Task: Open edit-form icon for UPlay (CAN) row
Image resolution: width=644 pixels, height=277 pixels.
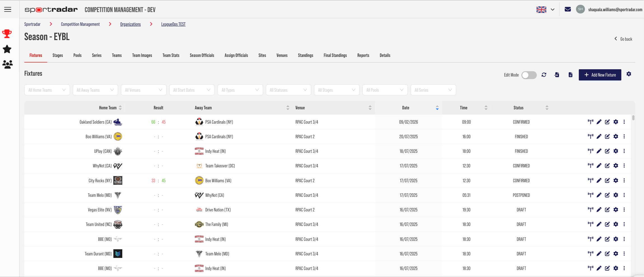Action: tap(607, 151)
